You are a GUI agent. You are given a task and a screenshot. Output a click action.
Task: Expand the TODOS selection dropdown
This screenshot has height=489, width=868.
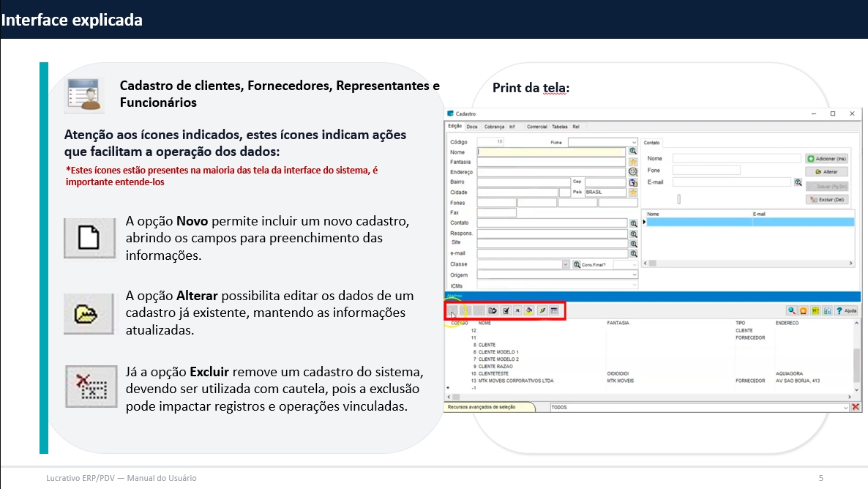(x=845, y=407)
